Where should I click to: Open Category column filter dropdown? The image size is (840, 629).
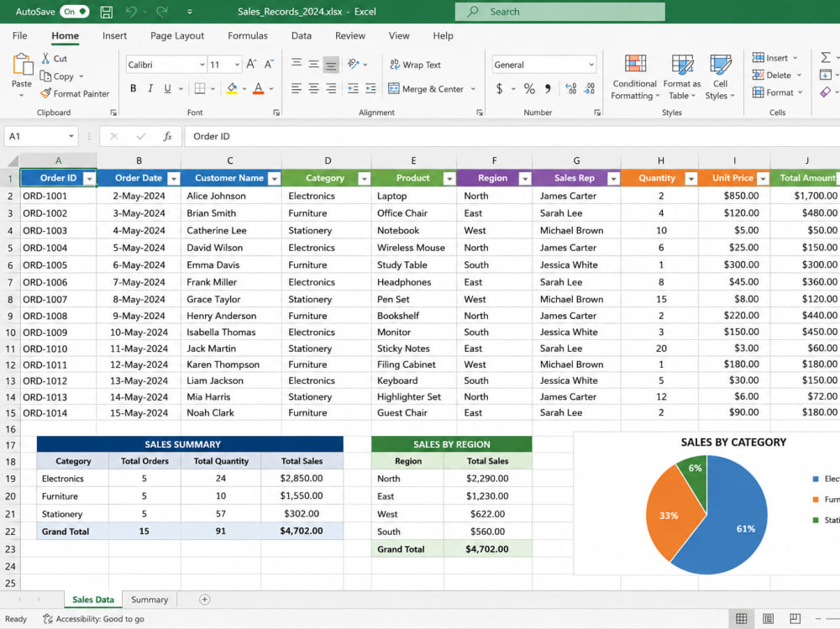[364, 178]
